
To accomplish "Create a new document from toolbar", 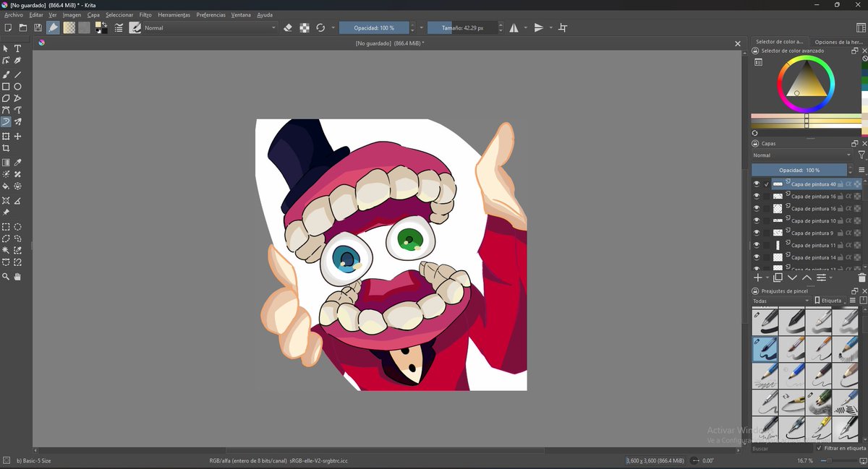I will [x=8, y=27].
